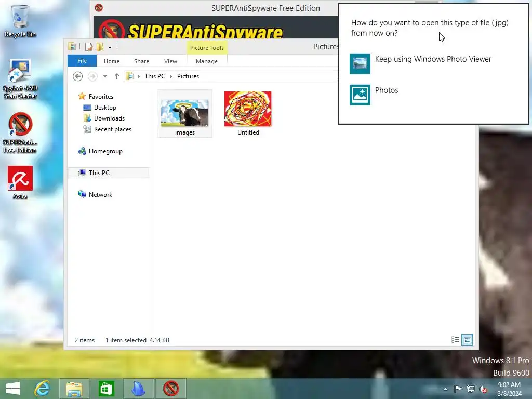Go up one folder level
This screenshot has height=399, width=532.
click(x=117, y=76)
